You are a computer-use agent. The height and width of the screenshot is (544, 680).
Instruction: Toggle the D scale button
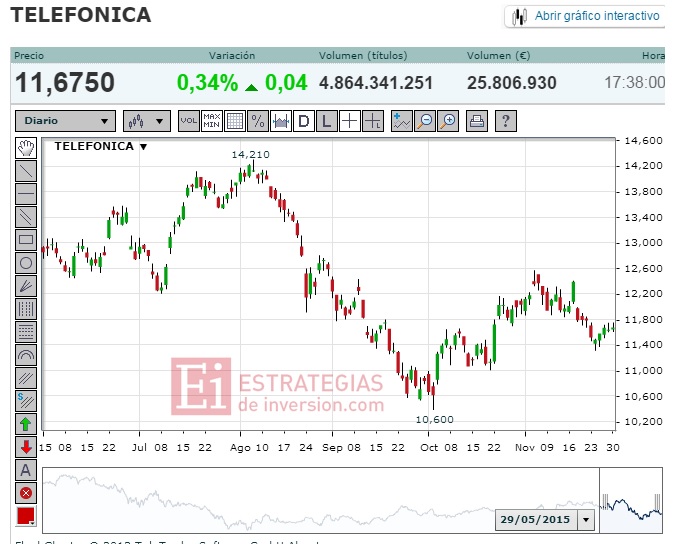pyautogui.click(x=304, y=121)
